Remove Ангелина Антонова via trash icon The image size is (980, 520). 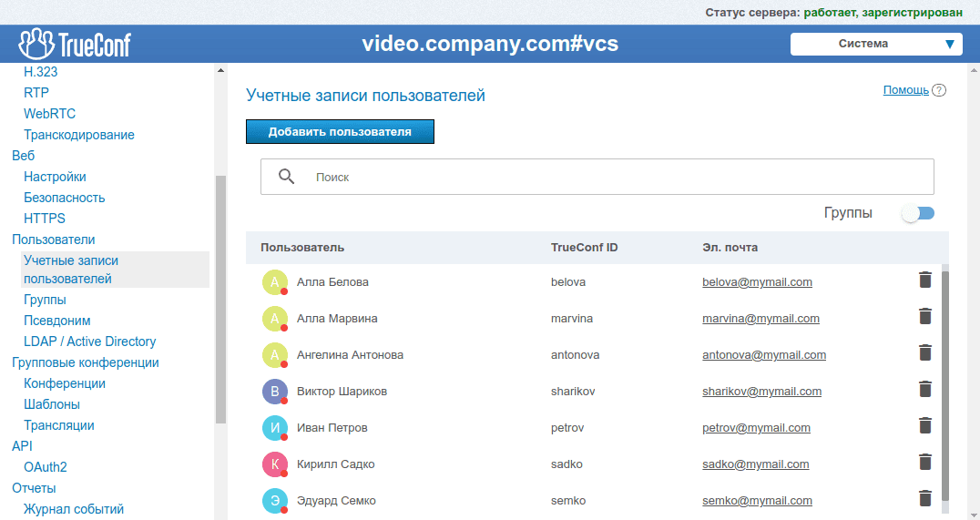coord(925,352)
